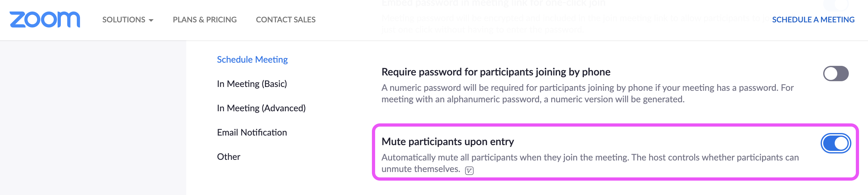Select the Other settings section
The height and width of the screenshot is (195, 868).
click(229, 156)
